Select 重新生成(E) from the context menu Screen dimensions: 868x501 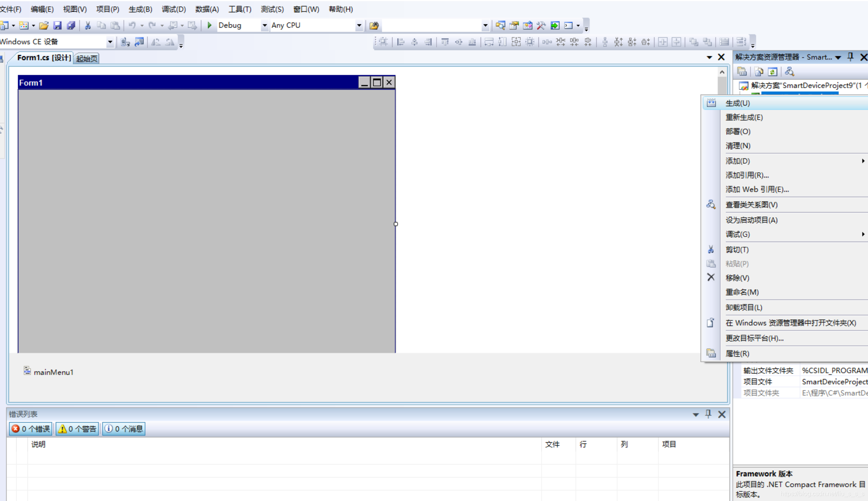pyautogui.click(x=744, y=117)
